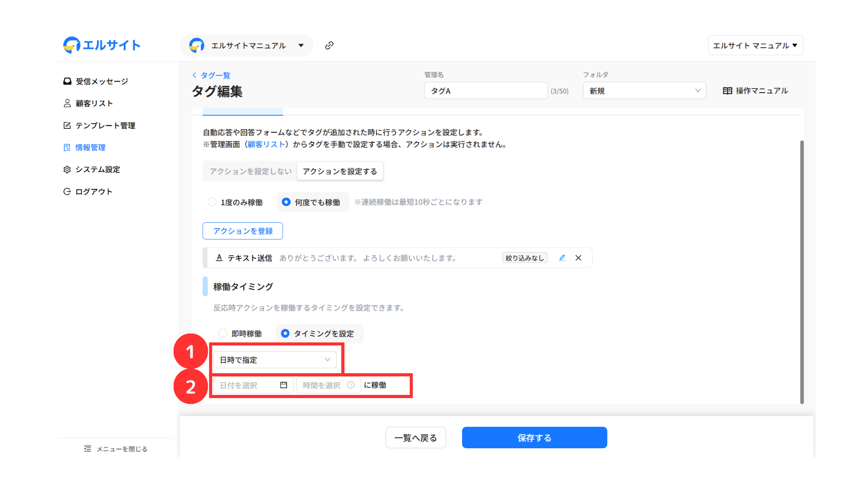Expand the エルサイトマニュアル account dropdown at the top right
The image size is (868, 488).
pyautogui.click(x=755, y=45)
